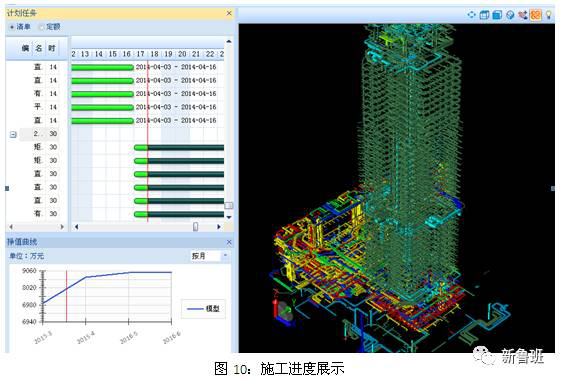
Task: Click the globe orbit view icon
Action: click(510, 15)
